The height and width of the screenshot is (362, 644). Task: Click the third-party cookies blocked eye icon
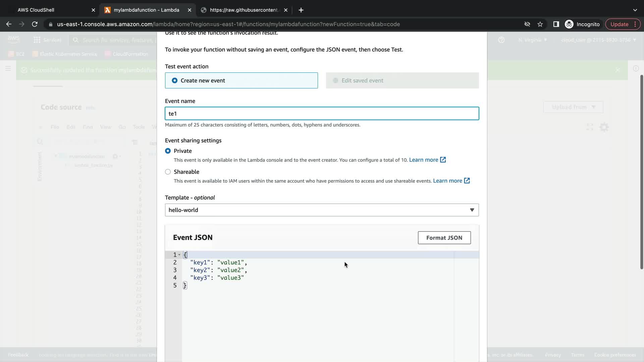point(527,24)
